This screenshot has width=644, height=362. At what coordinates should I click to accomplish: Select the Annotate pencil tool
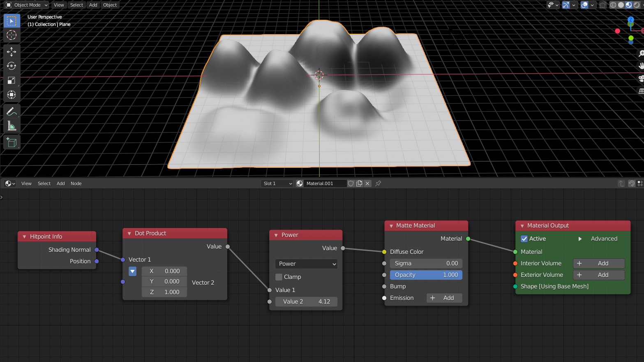coord(12,111)
